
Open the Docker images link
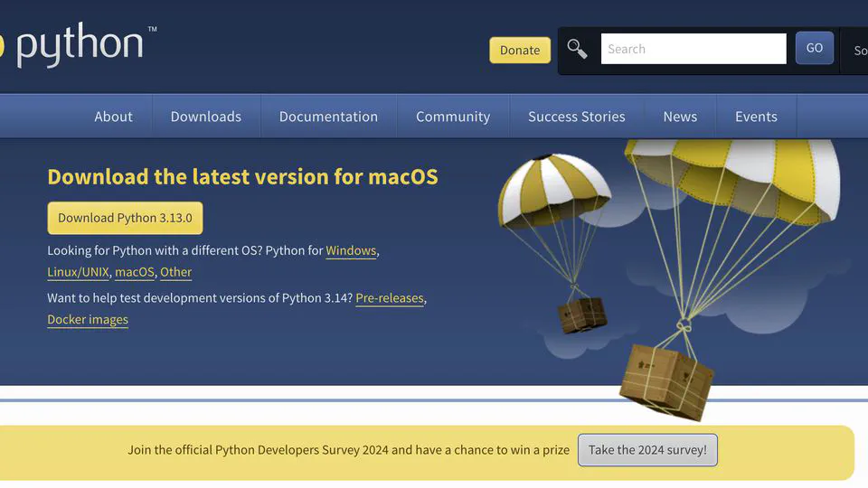[x=88, y=320]
